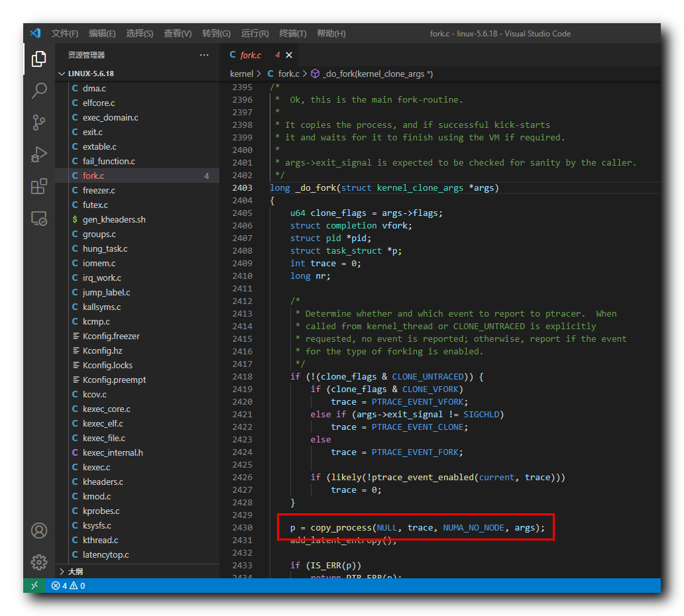The height and width of the screenshot is (616, 684).
Task: Open the 编辑(E) menu
Action: 102,34
